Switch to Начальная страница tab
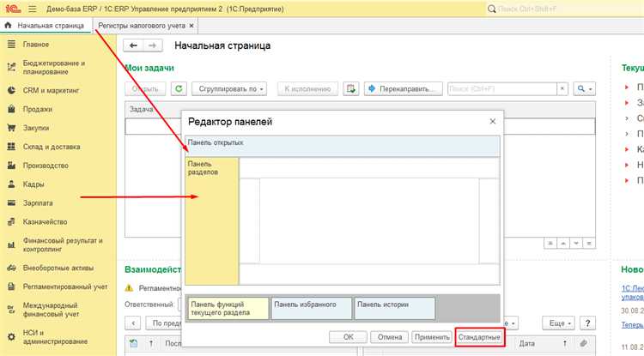Viewport: 644px width, 356px height. click(x=46, y=26)
